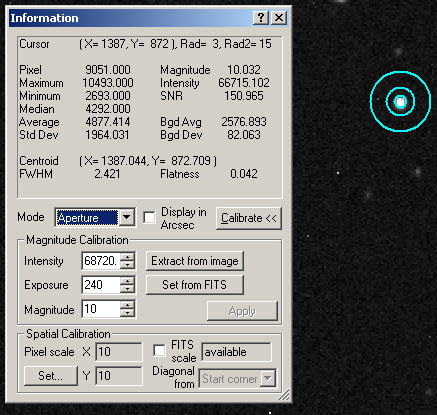This screenshot has height=415, width=437.
Task: Click the FWHM value 2.421
Action: click(x=107, y=174)
